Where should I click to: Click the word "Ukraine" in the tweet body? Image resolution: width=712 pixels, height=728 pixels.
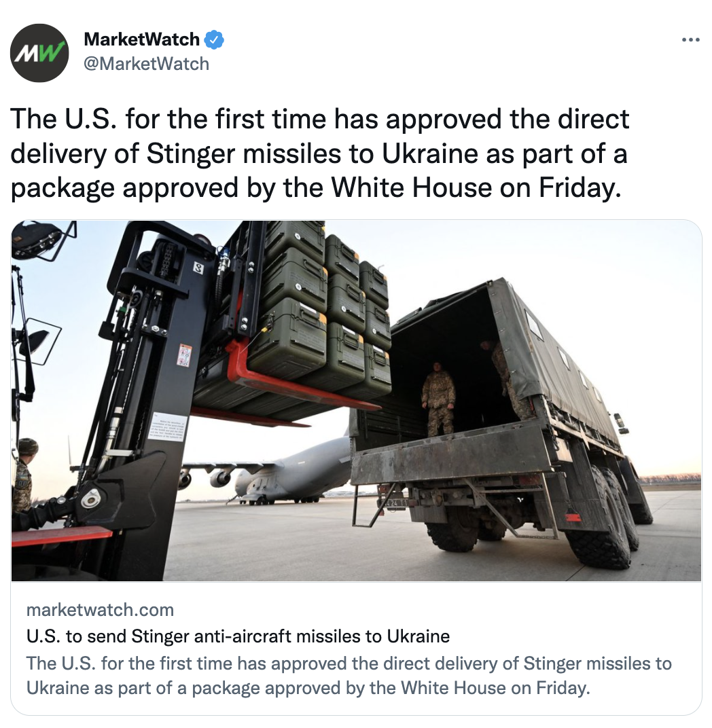point(430,153)
